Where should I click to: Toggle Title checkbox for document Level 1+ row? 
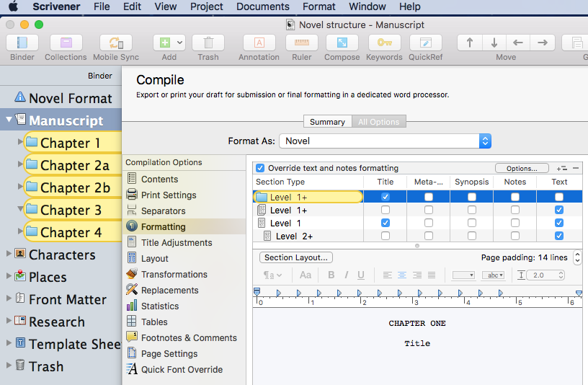[x=385, y=210]
